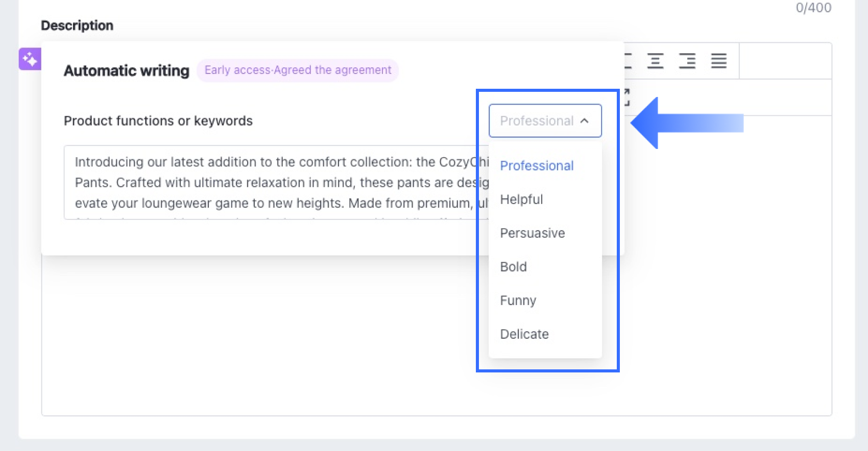Click the purple sparkle automatic writing icon
This screenshot has height=451, width=868.
point(30,59)
